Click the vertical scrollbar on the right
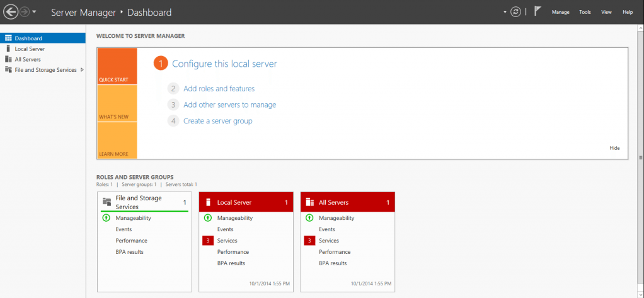644x298 pixels. (641, 158)
